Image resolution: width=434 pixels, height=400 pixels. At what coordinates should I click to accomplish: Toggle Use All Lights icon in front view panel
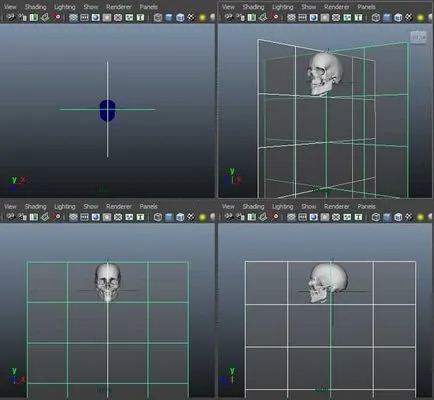pyautogui.click(x=202, y=217)
